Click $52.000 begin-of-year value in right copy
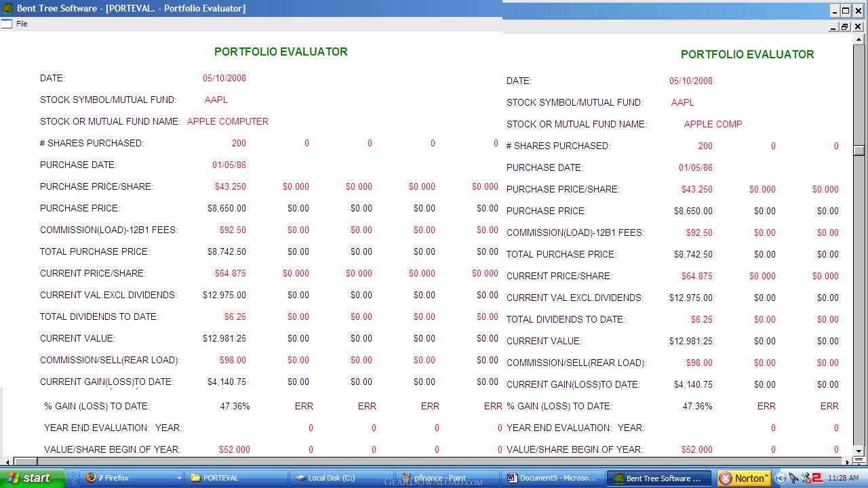The image size is (868, 488). click(697, 449)
